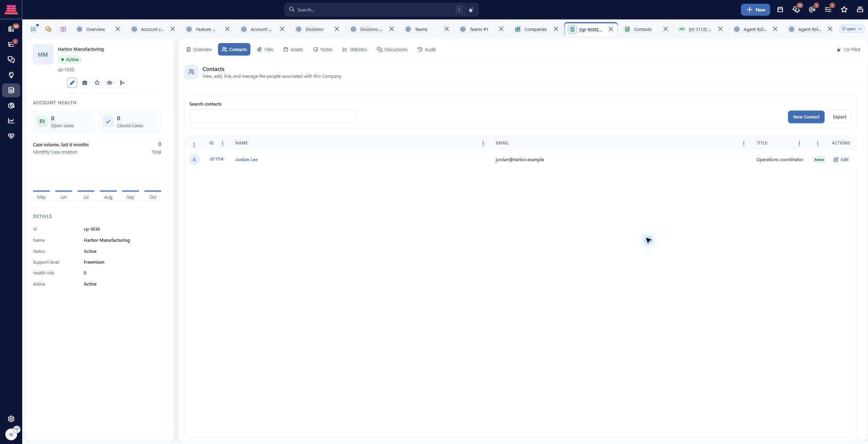Screen dimensions: 868x444
Task: Open NAME column options menu
Action: pos(483,143)
